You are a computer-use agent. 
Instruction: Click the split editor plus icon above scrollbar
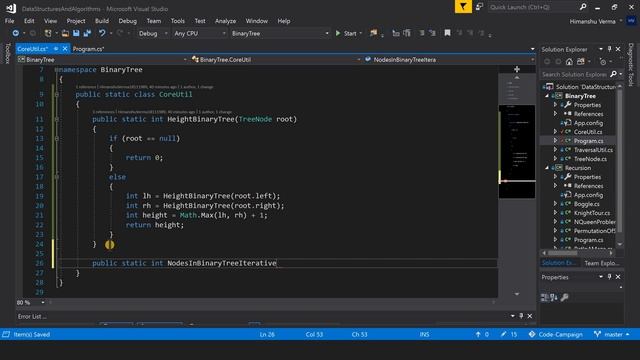pos(517,69)
